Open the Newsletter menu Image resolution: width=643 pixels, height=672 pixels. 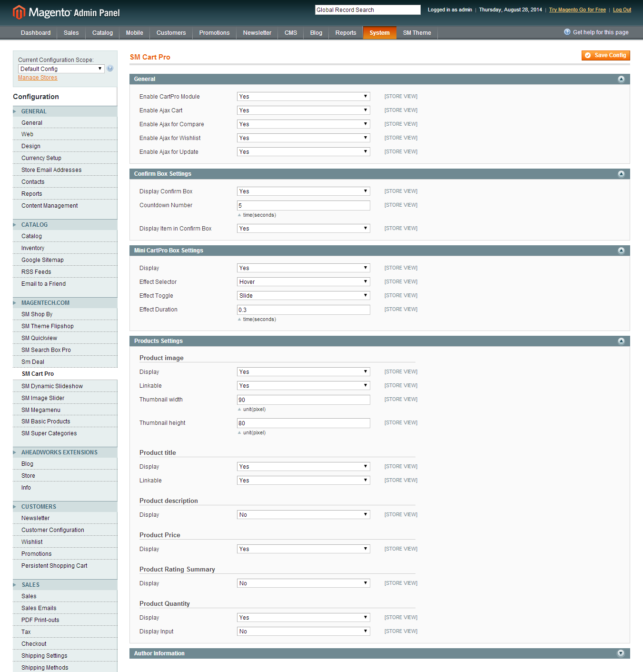pos(257,33)
